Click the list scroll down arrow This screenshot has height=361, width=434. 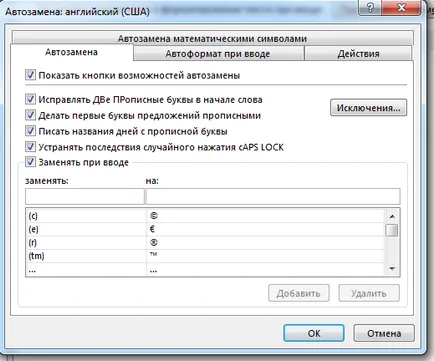click(392, 268)
